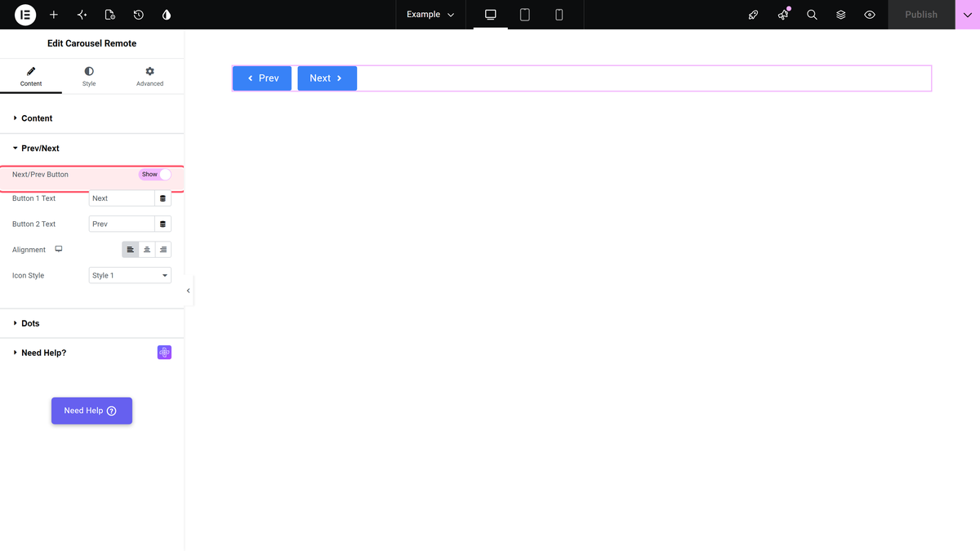Click the Next carousel button in canvas

click(x=327, y=78)
